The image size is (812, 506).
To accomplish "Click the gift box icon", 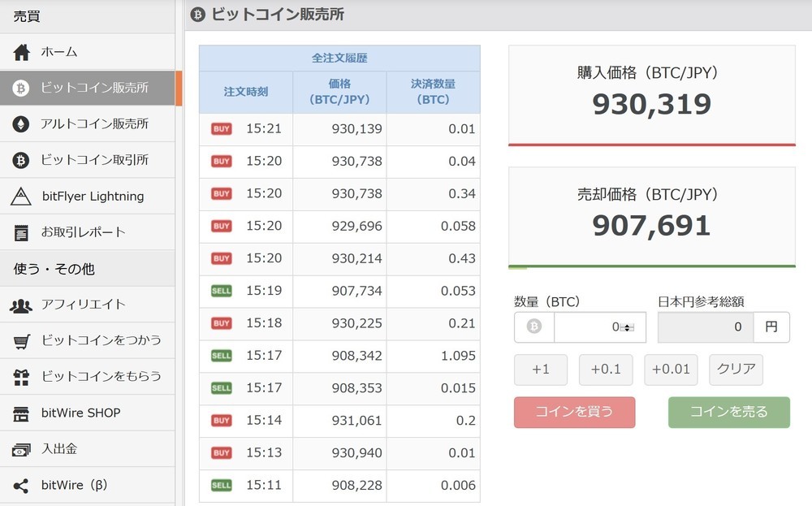I will tap(21, 377).
